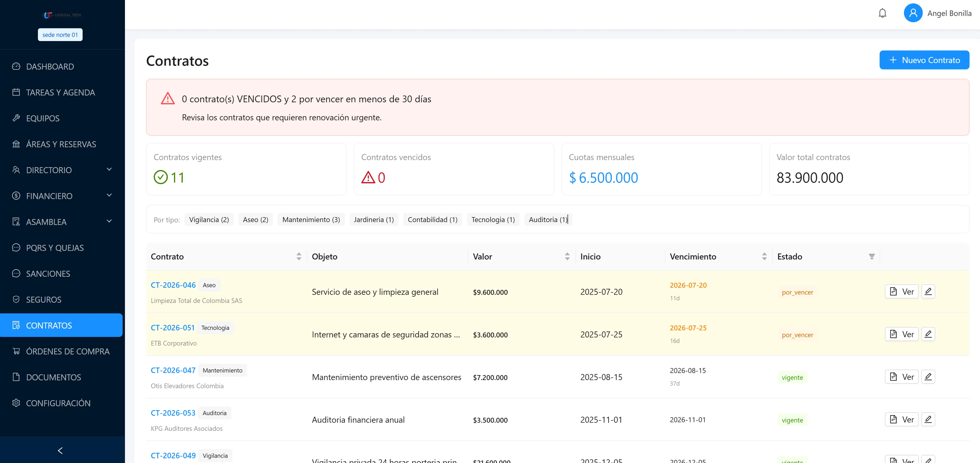This screenshot has width=980, height=463.
Task: Click the Valor total 83.900.000 value
Action: [810, 178]
